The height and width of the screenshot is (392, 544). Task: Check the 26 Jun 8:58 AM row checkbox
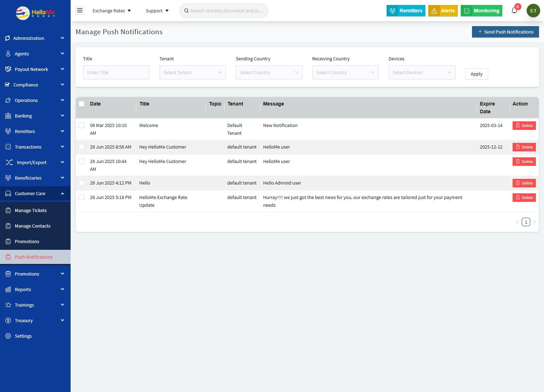pyautogui.click(x=82, y=147)
